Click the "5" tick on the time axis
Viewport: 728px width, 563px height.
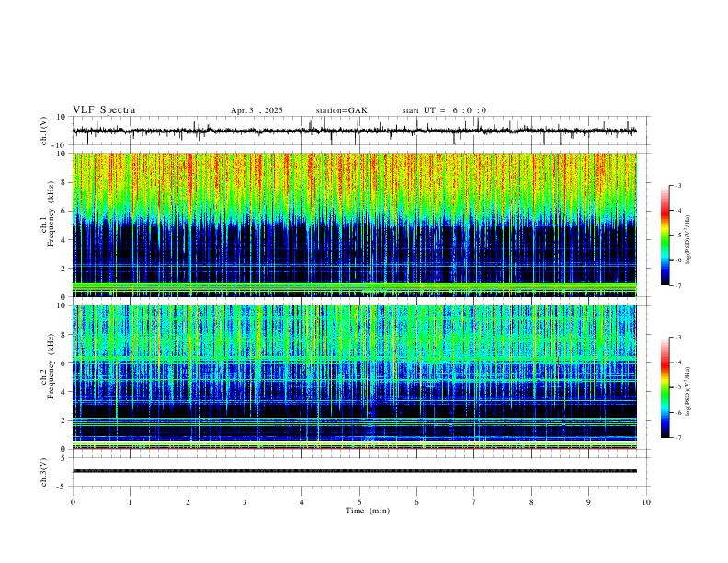(359, 502)
